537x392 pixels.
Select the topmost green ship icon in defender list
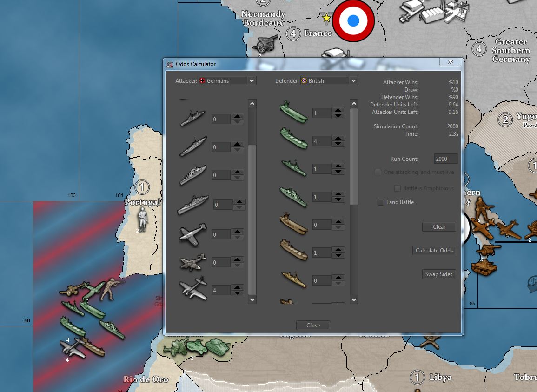pyautogui.click(x=293, y=112)
